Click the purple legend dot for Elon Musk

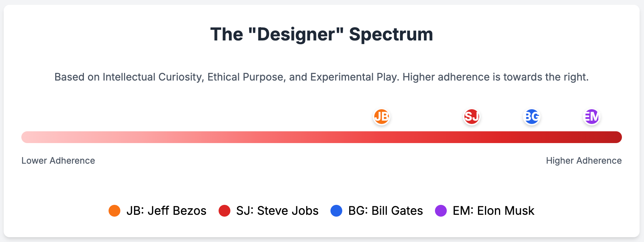[x=441, y=211]
